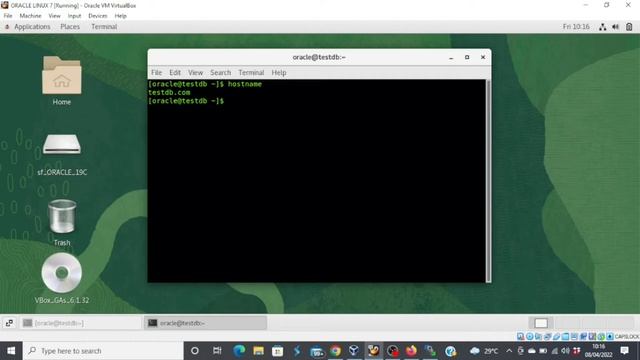Click the OneDrive cloud tray icon
Viewport: 640px width, 360px height.
532,351
